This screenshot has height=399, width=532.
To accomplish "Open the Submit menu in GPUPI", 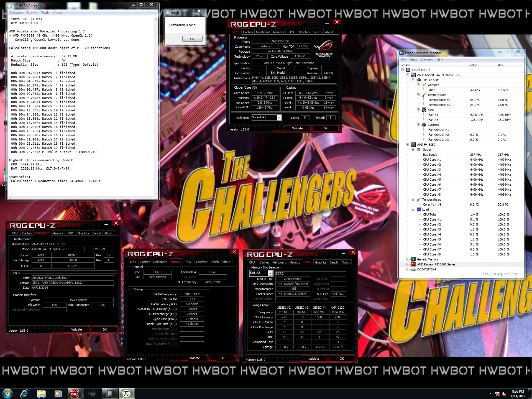I will 32,13.
